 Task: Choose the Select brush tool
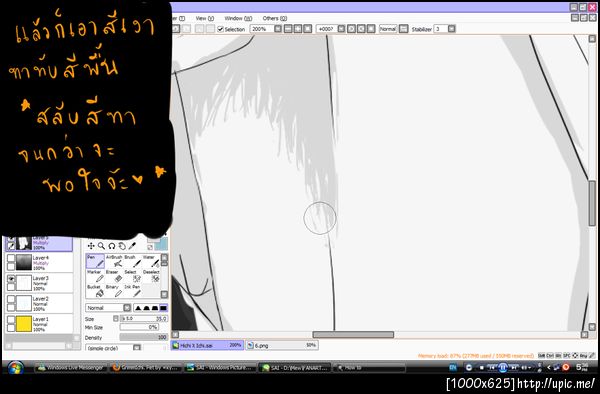[132, 276]
